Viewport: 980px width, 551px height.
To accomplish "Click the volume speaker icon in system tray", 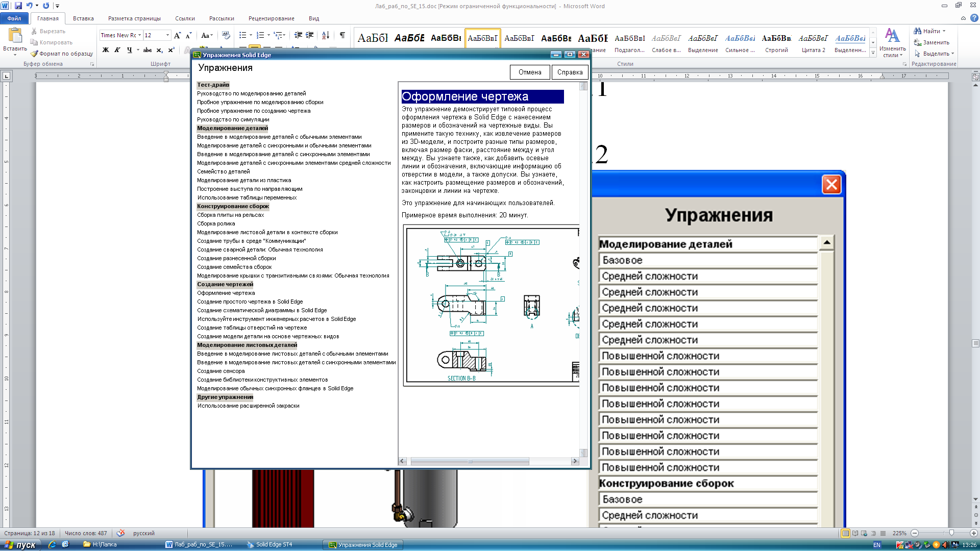I will click(945, 545).
